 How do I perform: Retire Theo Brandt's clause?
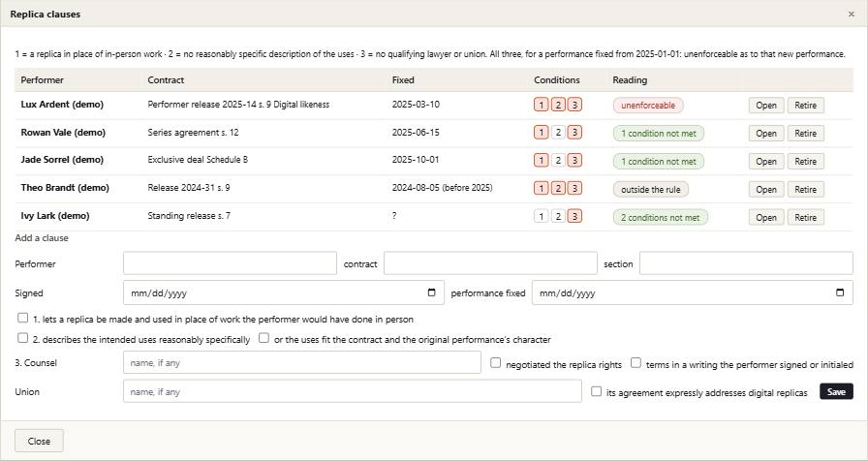point(805,189)
